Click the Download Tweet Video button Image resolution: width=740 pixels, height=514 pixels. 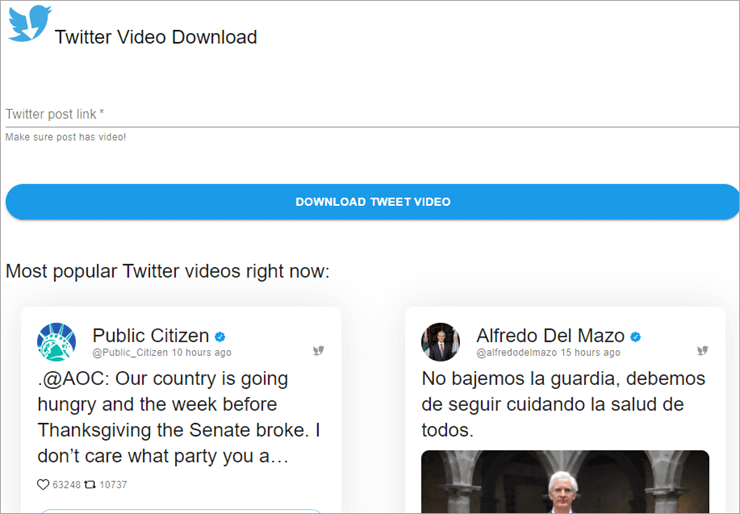tap(372, 202)
